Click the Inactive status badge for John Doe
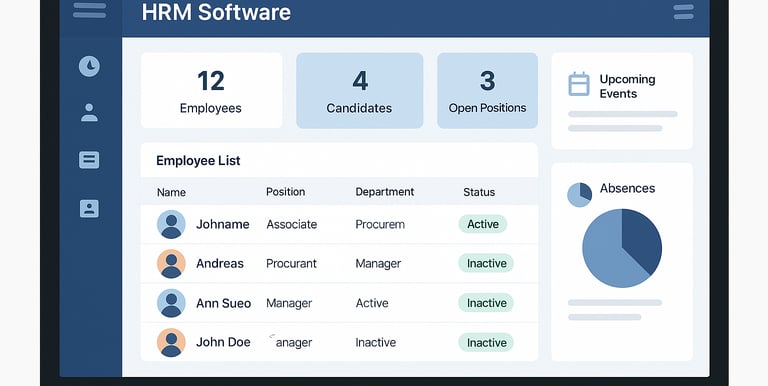This screenshot has width=768, height=386. coord(486,342)
